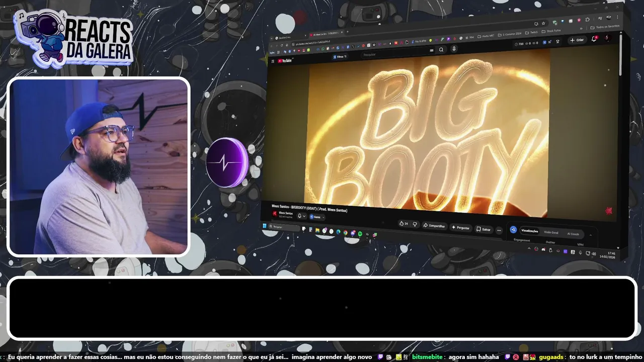
Task: Show more bookmarks with overflow chevron
Action: click(581, 29)
